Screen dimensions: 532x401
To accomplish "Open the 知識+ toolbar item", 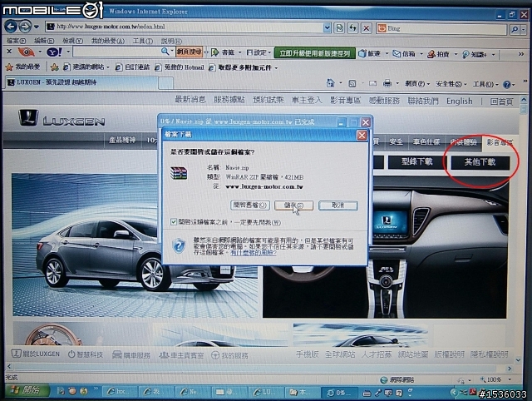I will [x=475, y=54].
